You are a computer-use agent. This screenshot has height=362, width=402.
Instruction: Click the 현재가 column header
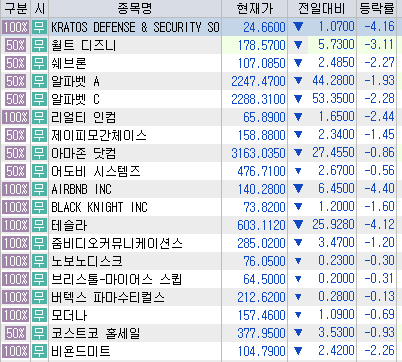coord(254,9)
